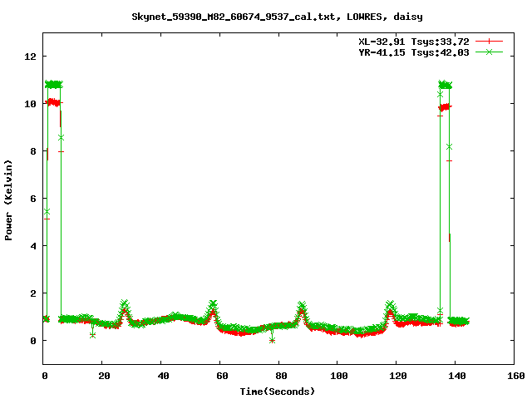532x399 pixels.
Task: Click the green YR legend line sample
Action: tap(489, 52)
